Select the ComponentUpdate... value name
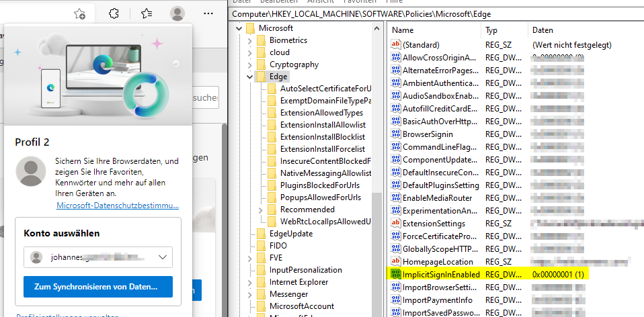The image size is (644, 317). point(440,160)
